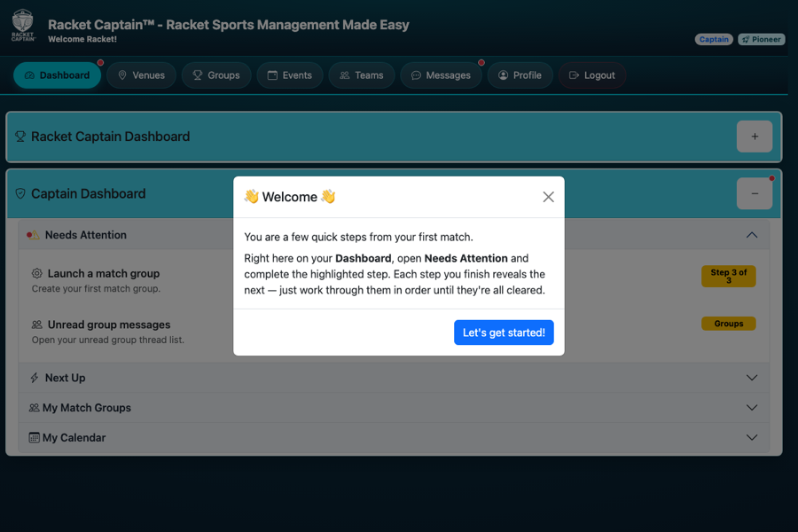Screen dimensions: 798x532
Task: Click the Welcome Racket! text
Action: coord(82,39)
